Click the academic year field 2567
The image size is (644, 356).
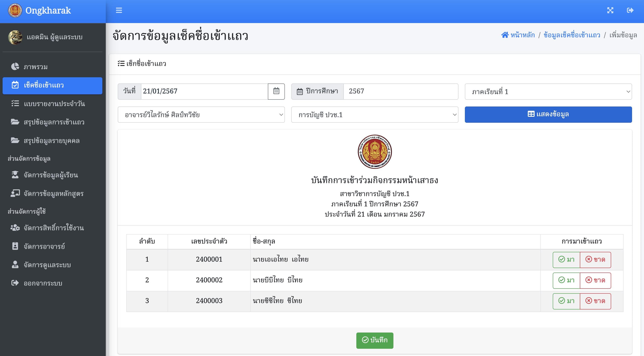point(401,91)
